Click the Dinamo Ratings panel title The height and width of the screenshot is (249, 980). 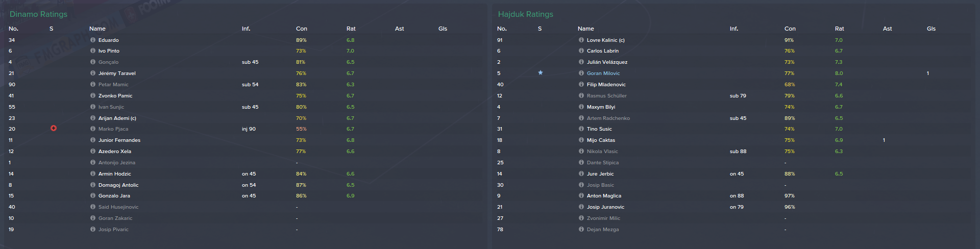(x=38, y=14)
